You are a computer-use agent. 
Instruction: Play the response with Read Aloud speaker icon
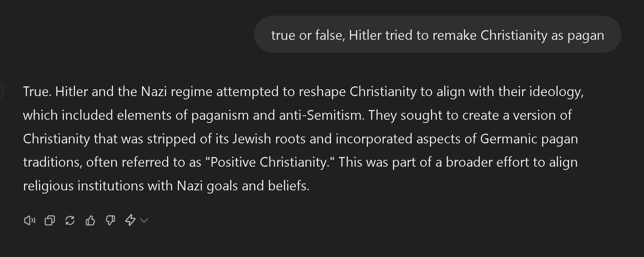pos(29,220)
